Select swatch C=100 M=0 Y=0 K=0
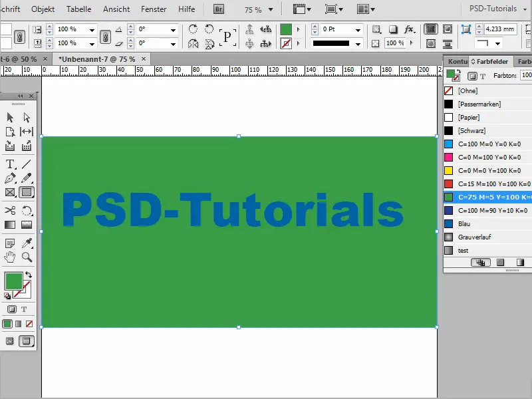 coord(487,144)
